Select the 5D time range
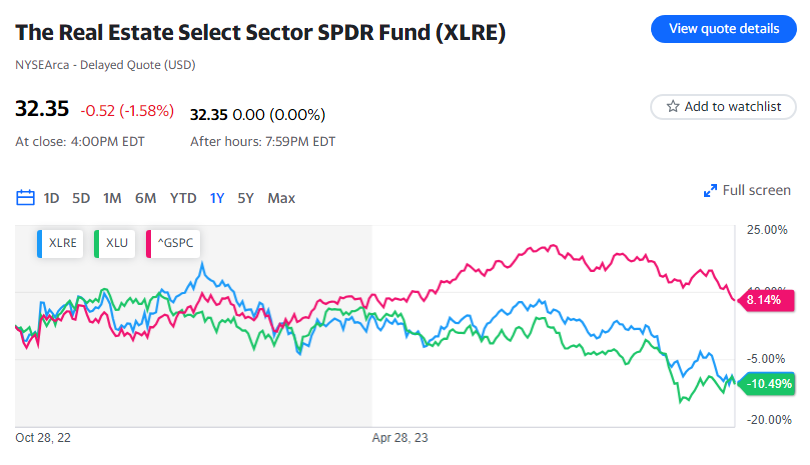The width and height of the screenshot is (810, 465). pyautogui.click(x=81, y=198)
